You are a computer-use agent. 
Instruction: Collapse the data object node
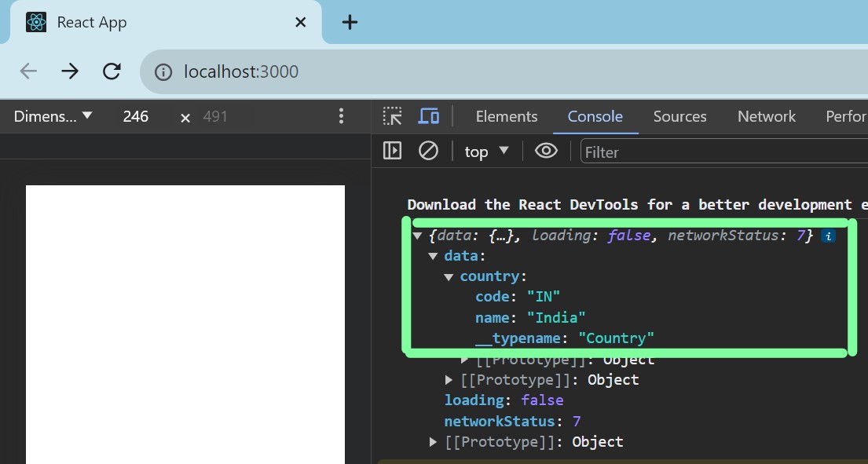point(433,256)
